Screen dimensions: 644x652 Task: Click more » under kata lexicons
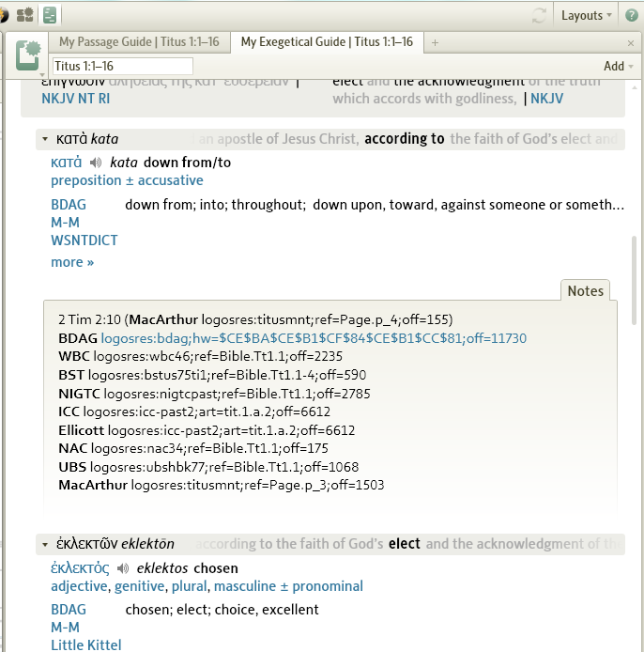72,262
